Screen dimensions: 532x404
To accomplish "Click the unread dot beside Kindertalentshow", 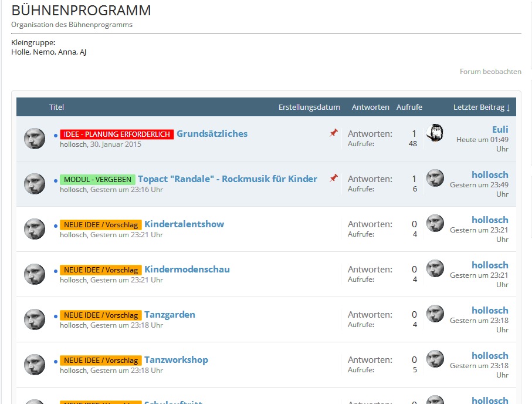I will tap(56, 226).
